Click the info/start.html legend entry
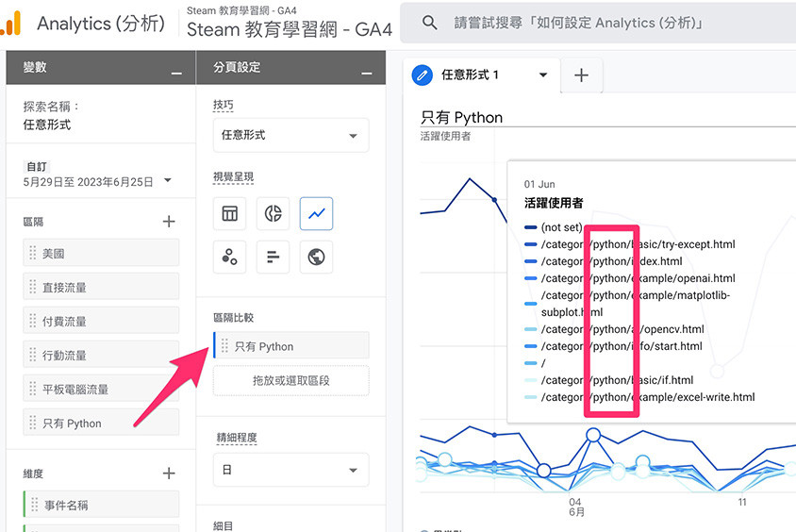 pos(613,346)
